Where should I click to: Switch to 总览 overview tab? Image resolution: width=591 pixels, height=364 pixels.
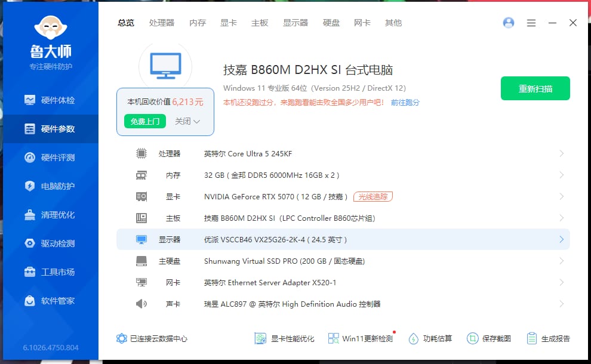tap(126, 23)
